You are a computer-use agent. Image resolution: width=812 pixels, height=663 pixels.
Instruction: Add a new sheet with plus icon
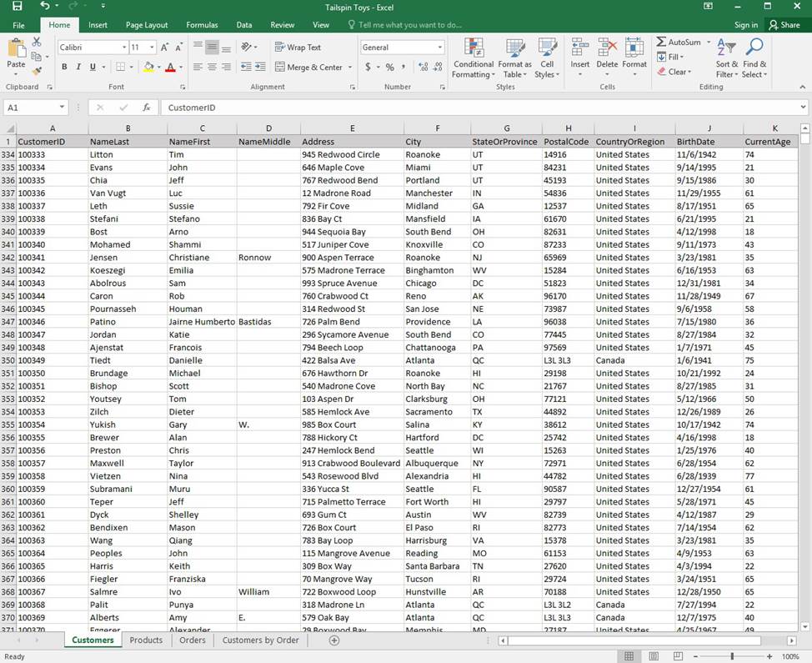[x=334, y=640]
